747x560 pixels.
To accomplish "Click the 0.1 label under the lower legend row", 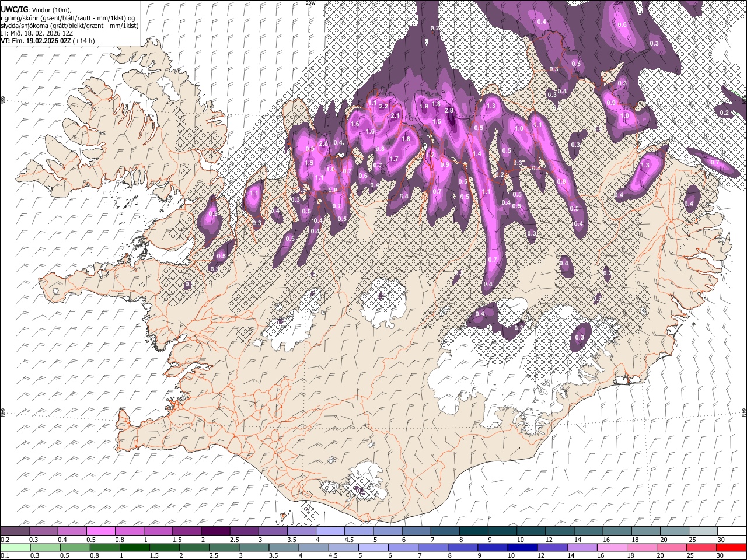I will pyautogui.click(x=4, y=555).
